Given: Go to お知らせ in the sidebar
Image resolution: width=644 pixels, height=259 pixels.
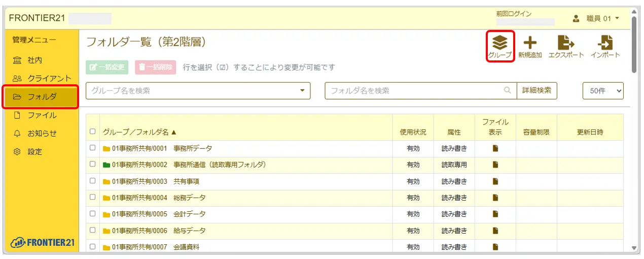Looking at the screenshot, I should pos(42,134).
